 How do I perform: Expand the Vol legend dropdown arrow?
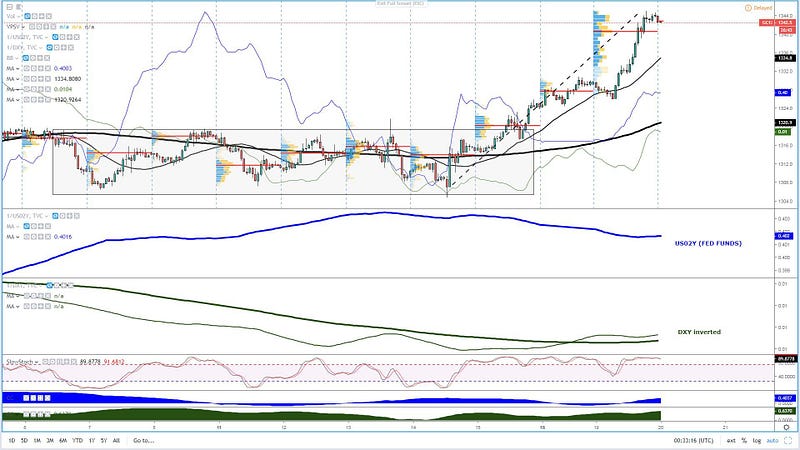[18, 16]
